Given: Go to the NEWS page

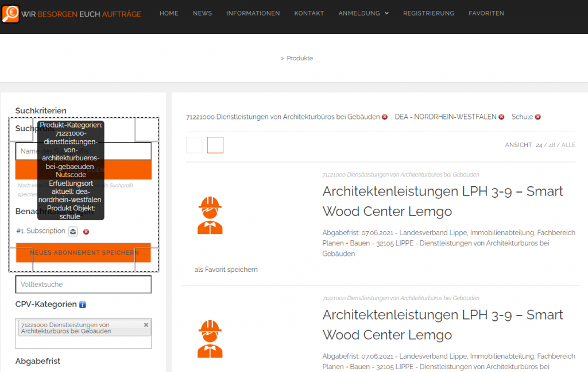Looking at the screenshot, I should 202,13.
